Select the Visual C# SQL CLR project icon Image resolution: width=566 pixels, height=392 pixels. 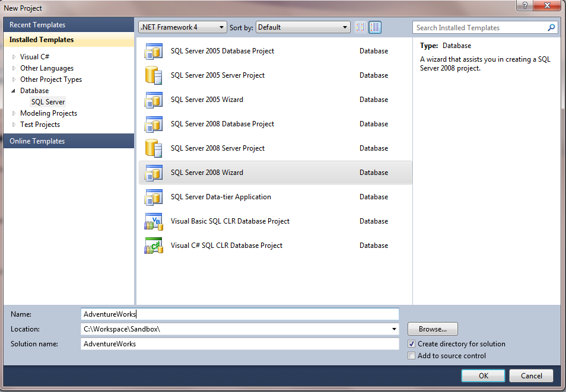pos(154,246)
